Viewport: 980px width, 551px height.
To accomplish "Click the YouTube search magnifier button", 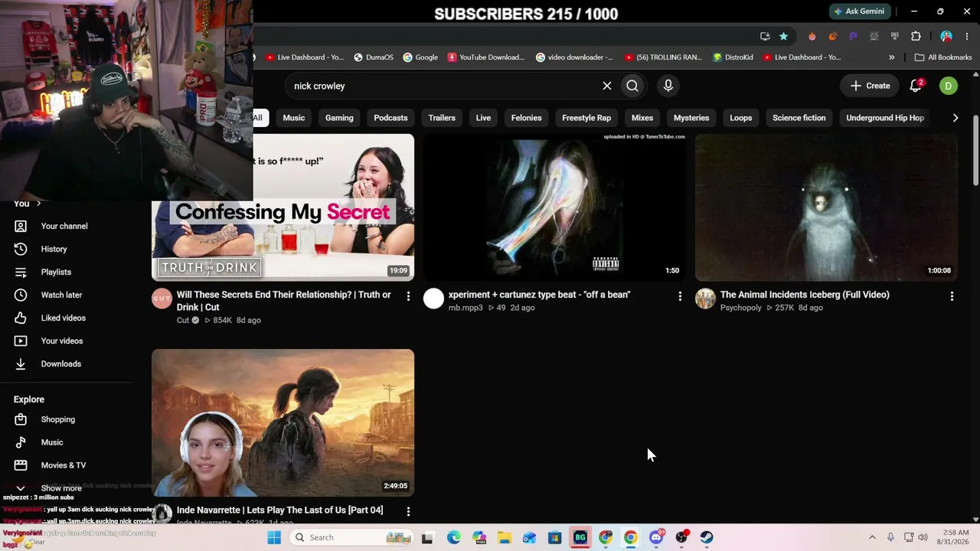I will [632, 86].
